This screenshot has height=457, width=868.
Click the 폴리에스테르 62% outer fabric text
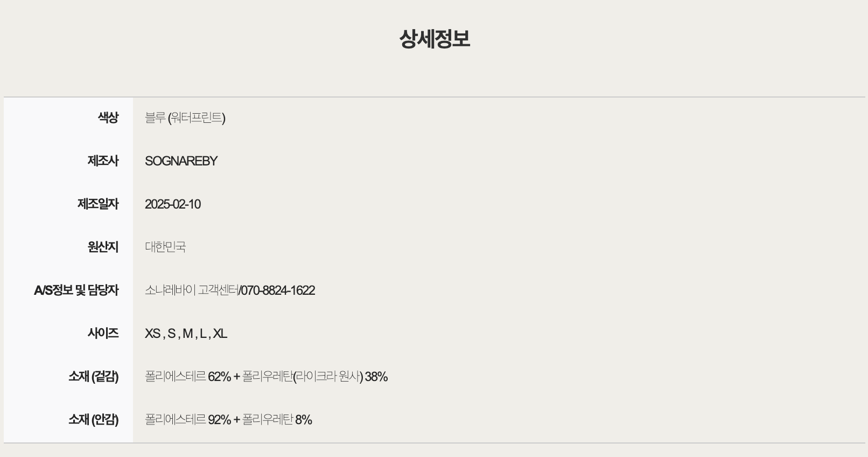pos(188,376)
